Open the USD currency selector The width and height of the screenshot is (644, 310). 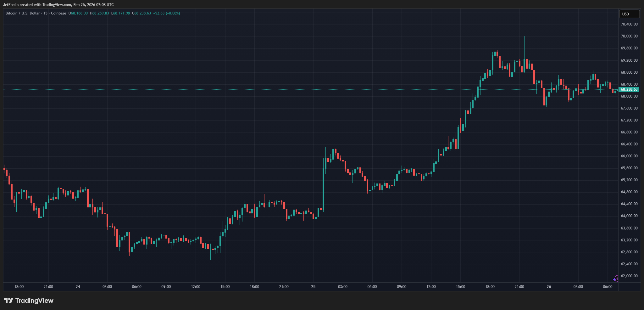(x=629, y=14)
